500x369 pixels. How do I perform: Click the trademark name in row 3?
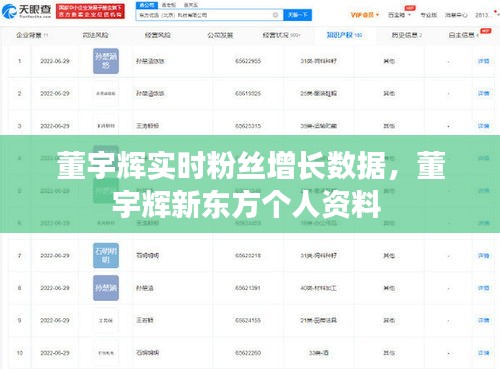tap(147, 126)
